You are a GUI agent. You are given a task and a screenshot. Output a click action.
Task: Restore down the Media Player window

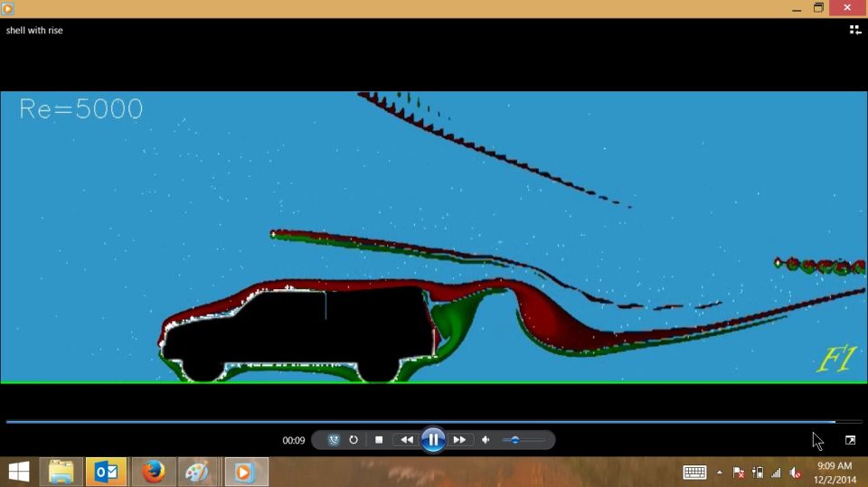pos(819,8)
